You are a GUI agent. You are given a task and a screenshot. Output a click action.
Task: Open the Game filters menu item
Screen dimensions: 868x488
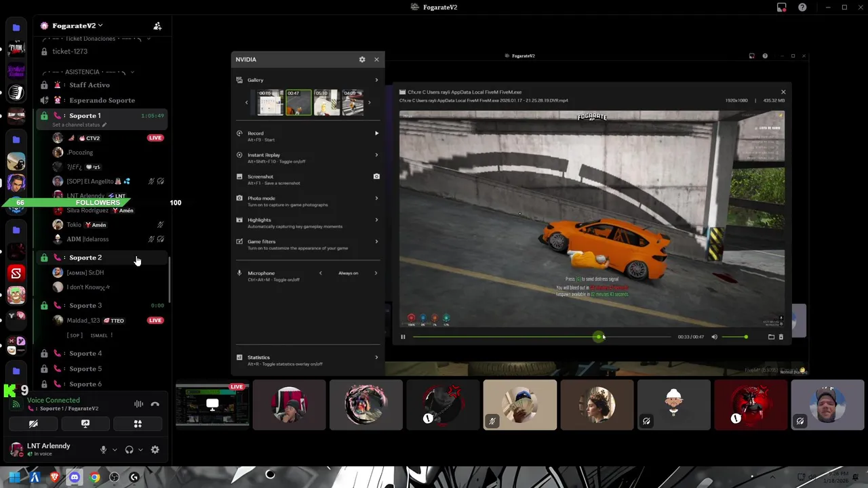coord(308,245)
